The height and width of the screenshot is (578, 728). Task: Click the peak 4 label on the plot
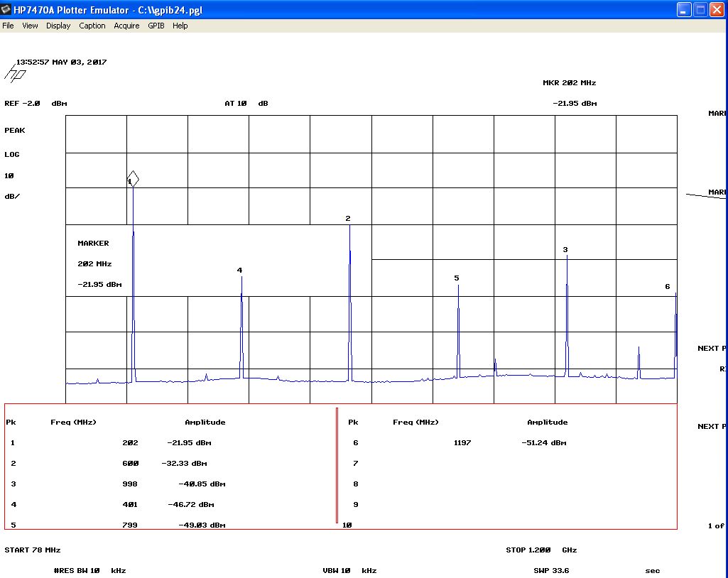coord(239,271)
